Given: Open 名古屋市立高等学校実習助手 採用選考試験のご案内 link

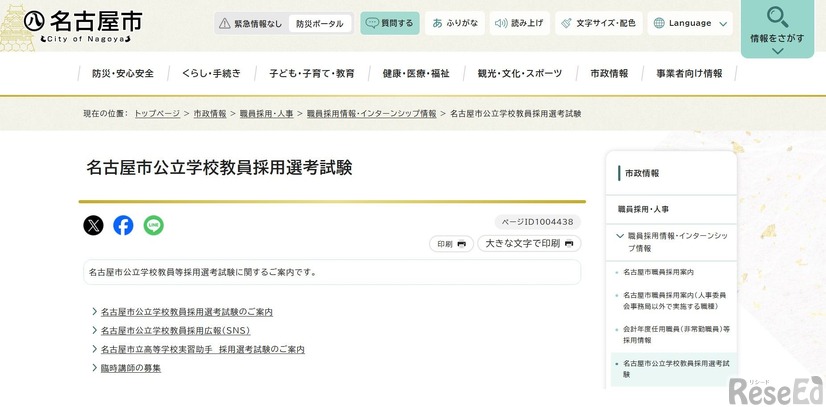Looking at the screenshot, I should [x=202, y=349].
